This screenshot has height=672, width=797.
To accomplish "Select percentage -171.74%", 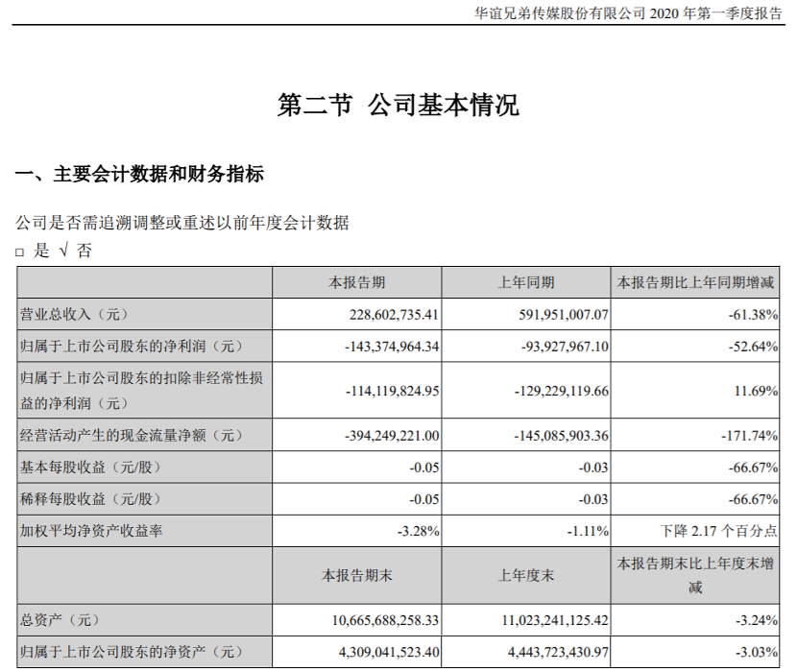I will tap(750, 436).
